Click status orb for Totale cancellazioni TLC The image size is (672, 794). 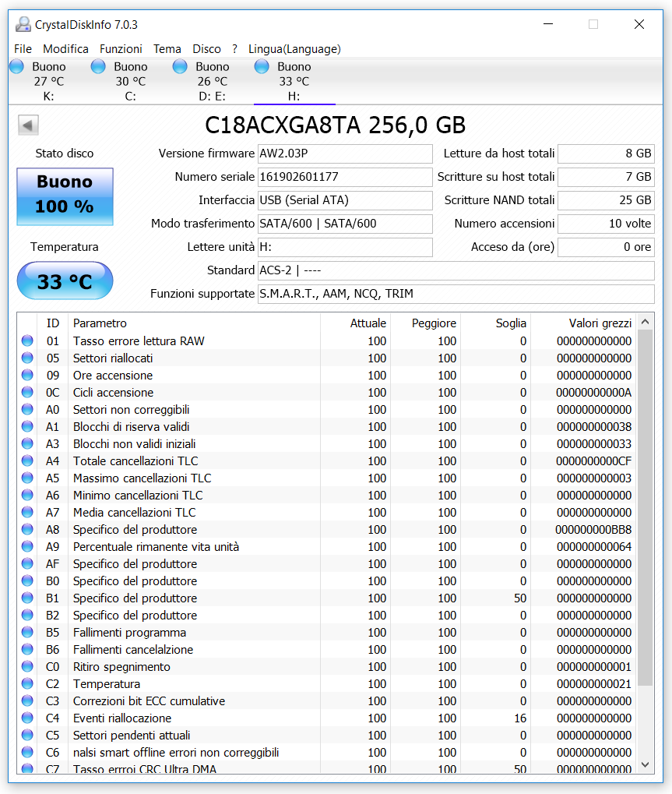point(27,461)
